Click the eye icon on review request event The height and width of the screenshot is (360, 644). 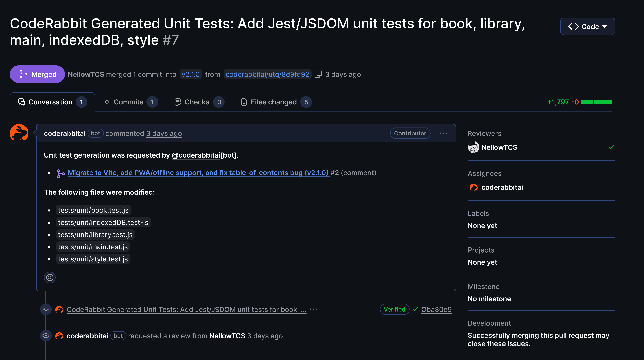point(46,335)
